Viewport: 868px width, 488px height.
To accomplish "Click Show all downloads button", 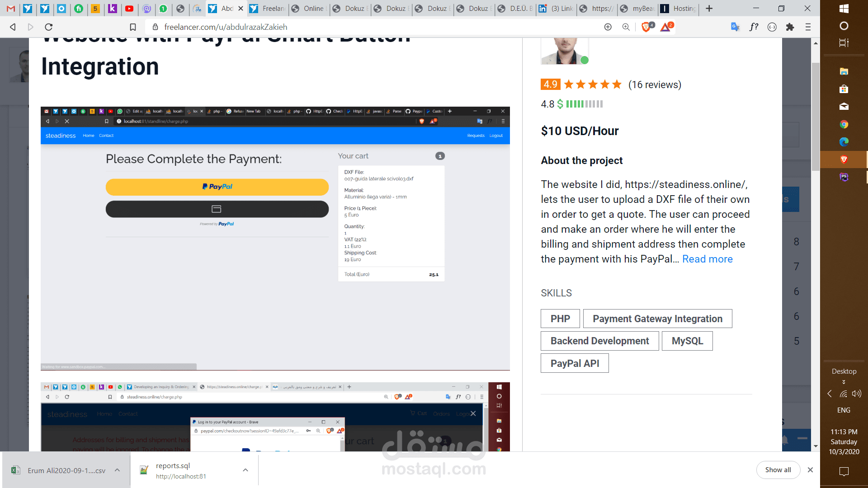I will [778, 470].
